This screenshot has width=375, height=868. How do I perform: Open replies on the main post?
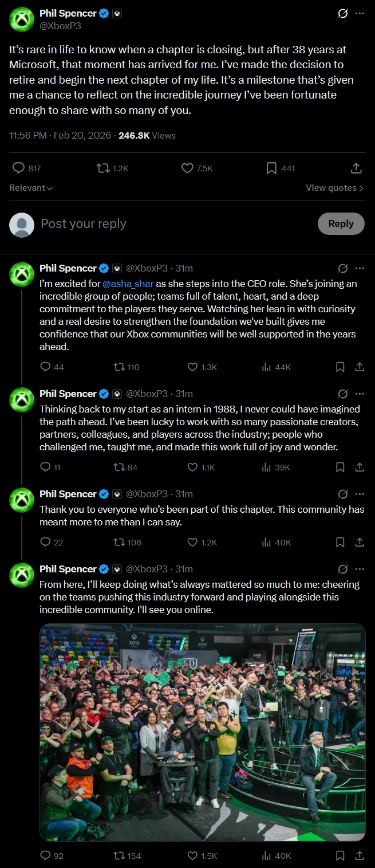(19, 168)
